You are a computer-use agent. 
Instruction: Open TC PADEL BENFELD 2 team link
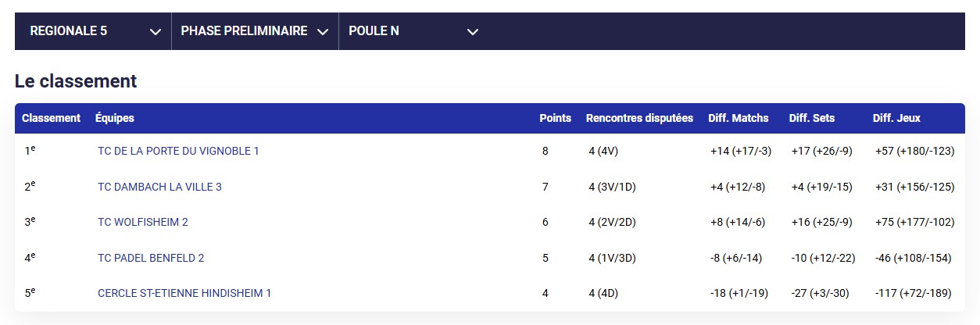(151, 258)
